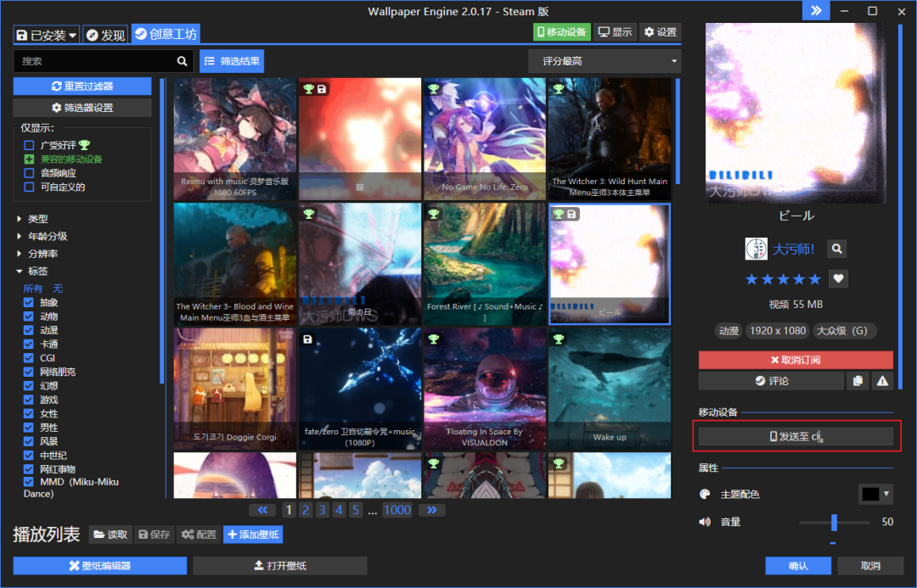
Task: Enable 可自定义的 filter checkbox
Action: click(x=29, y=187)
